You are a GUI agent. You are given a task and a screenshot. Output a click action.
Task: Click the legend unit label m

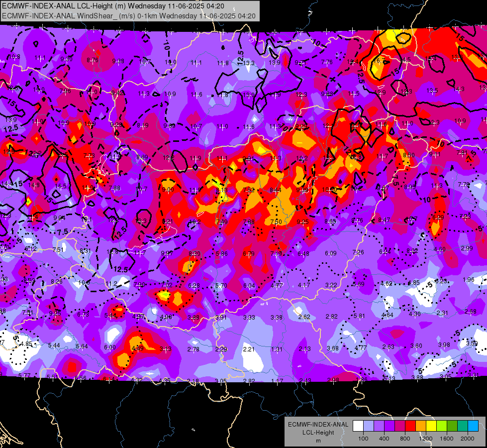point(318,441)
